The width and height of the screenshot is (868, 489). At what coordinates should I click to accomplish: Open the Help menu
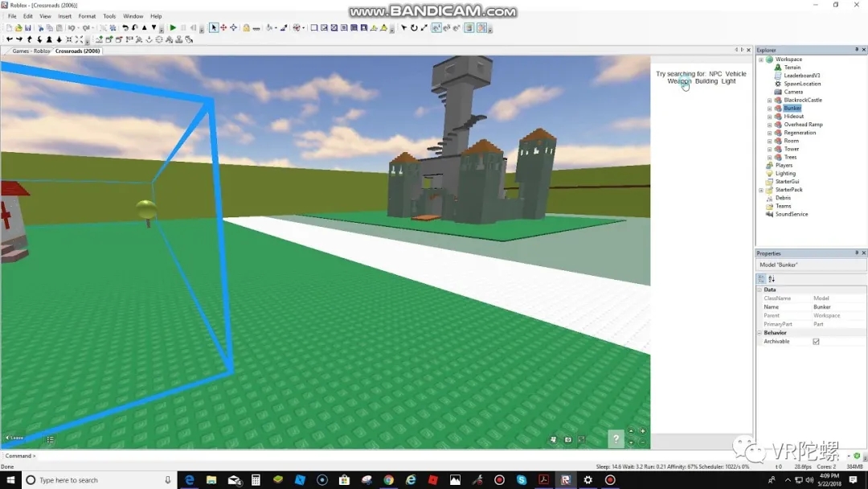156,16
